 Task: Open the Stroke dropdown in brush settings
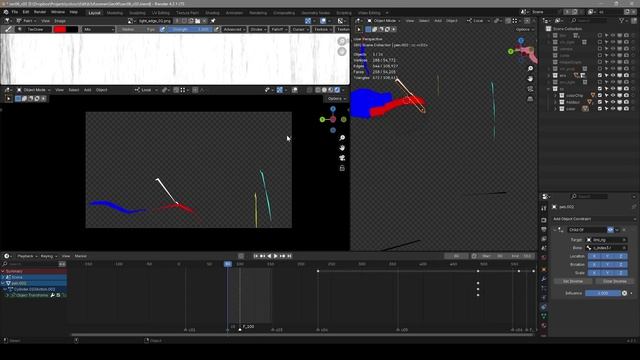coord(258,29)
